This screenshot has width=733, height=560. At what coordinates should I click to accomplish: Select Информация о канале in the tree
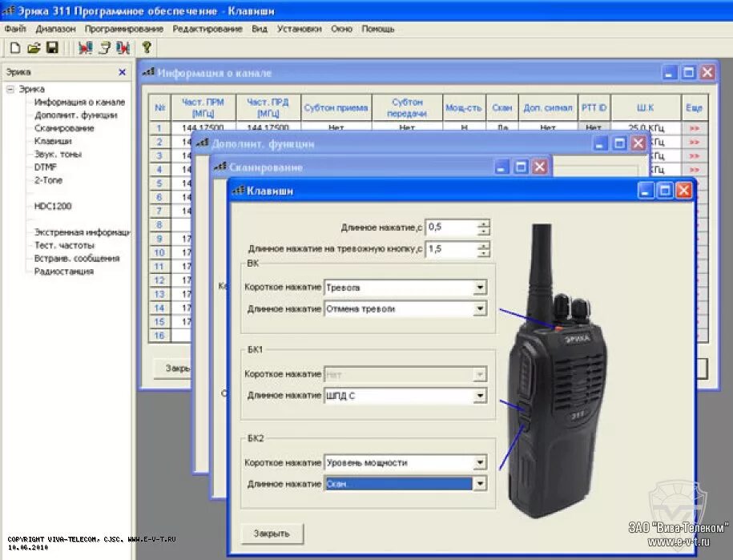click(79, 102)
